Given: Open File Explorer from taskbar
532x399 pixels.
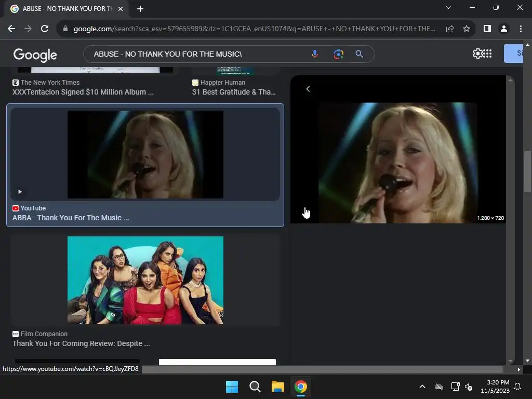Looking at the screenshot, I should pos(277,387).
